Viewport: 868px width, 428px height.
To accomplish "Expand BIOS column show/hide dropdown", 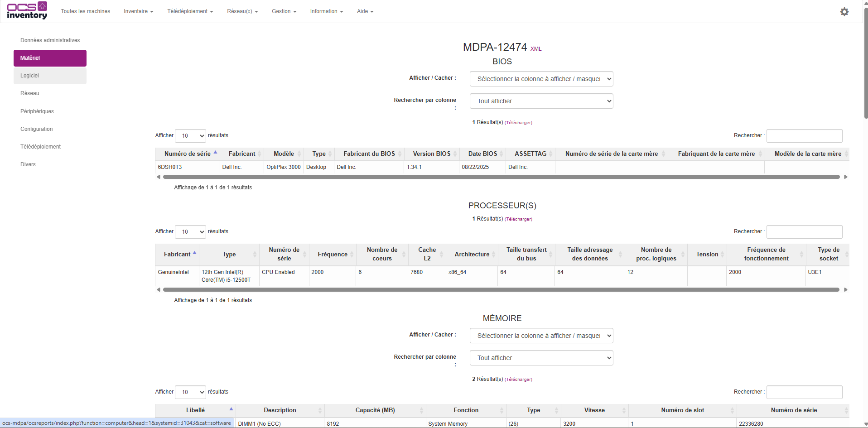I will (541, 79).
